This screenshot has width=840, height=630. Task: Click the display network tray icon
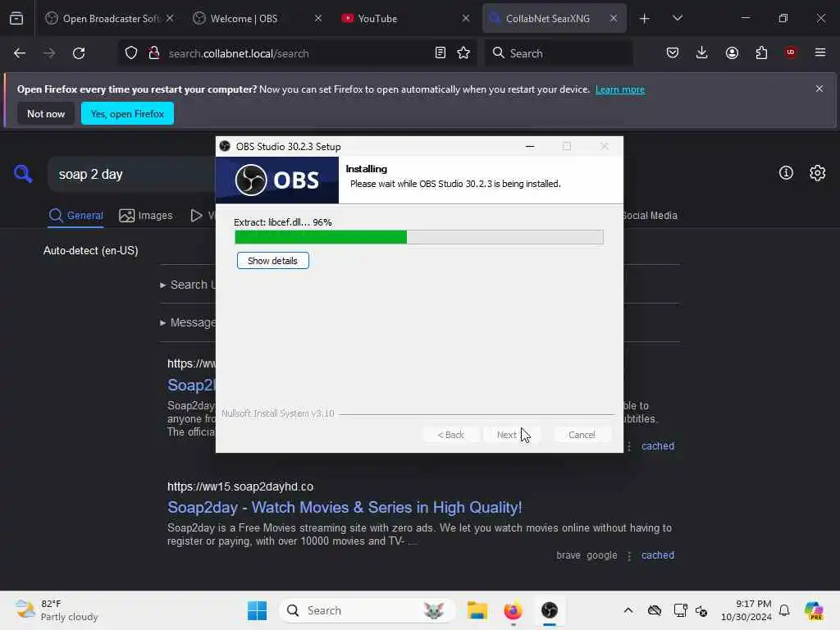pos(680,610)
